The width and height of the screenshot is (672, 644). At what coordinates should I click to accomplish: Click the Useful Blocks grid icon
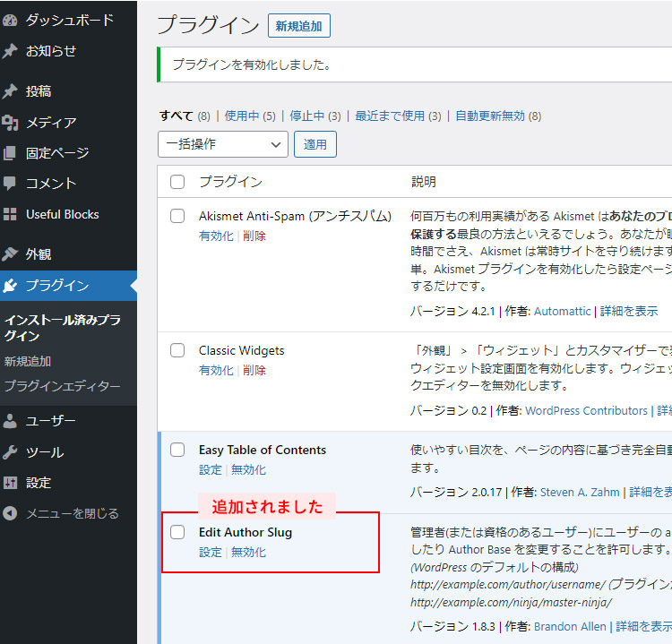tap(10, 214)
